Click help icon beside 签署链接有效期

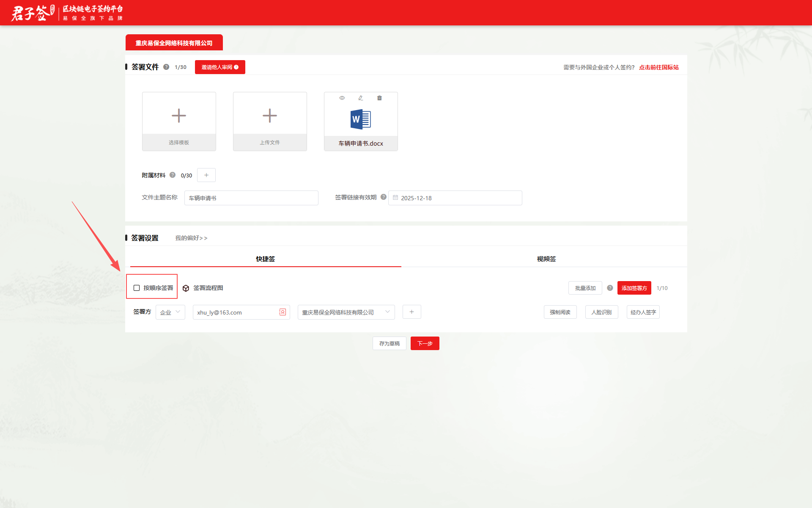(x=384, y=197)
